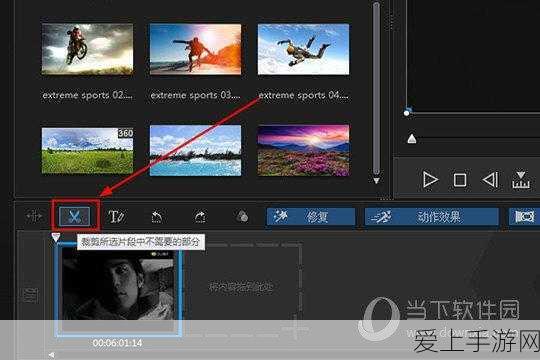Click the extreme sports 04 file name
540x360 pixels.
point(303,95)
